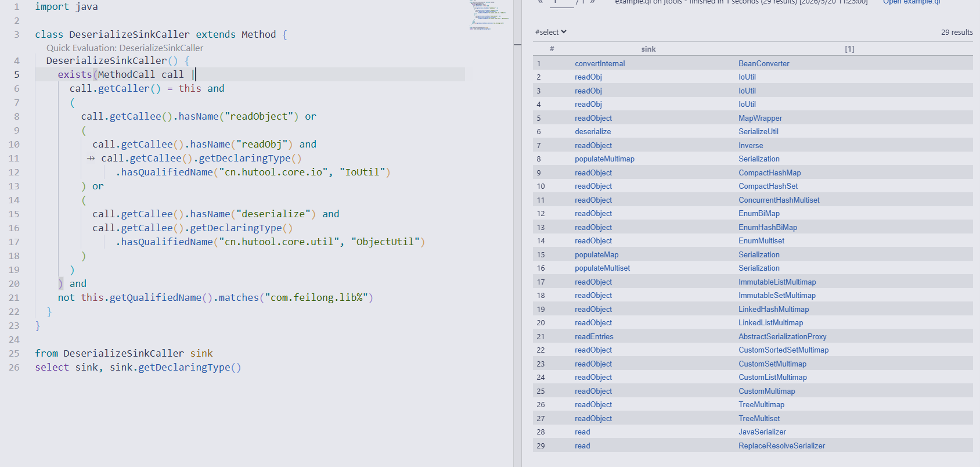Click the Quick Evaluation: DeserializeSinkCaller code lens
This screenshot has width=980, height=467.
click(x=125, y=48)
